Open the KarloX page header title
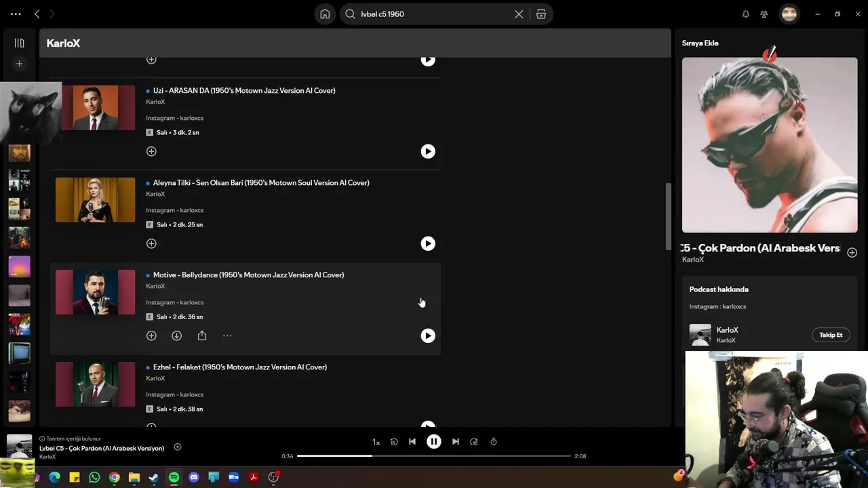This screenshot has width=868, height=488. tap(63, 43)
